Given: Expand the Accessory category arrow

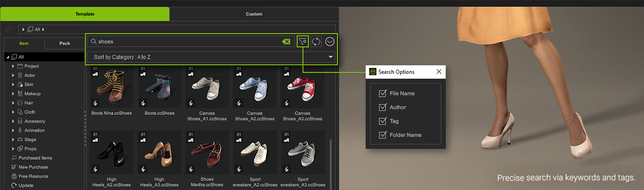Looking at the screenshot, I should (x=13, y=121).
